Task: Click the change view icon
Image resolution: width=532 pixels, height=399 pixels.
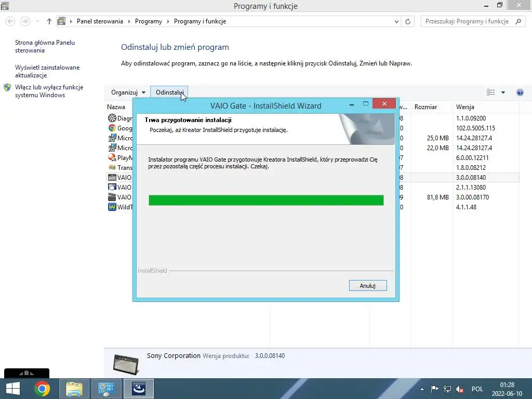Action: click(x=490, y=92)
